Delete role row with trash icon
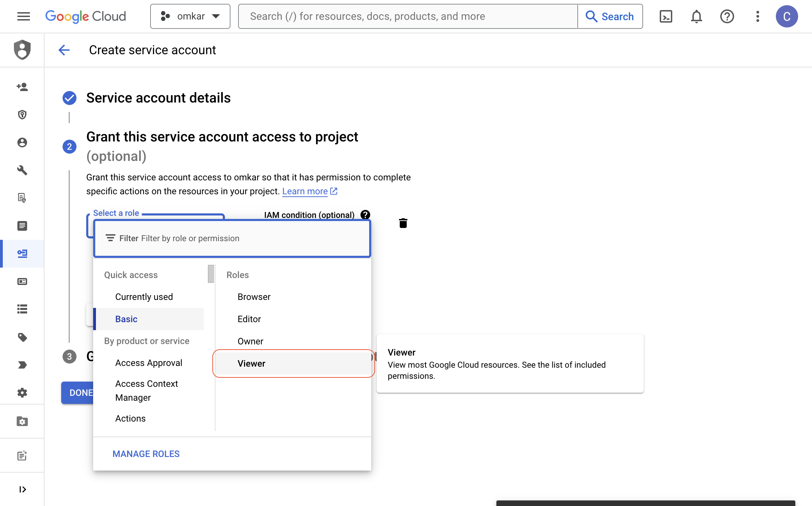812x506 pixels. coord(403,223)
